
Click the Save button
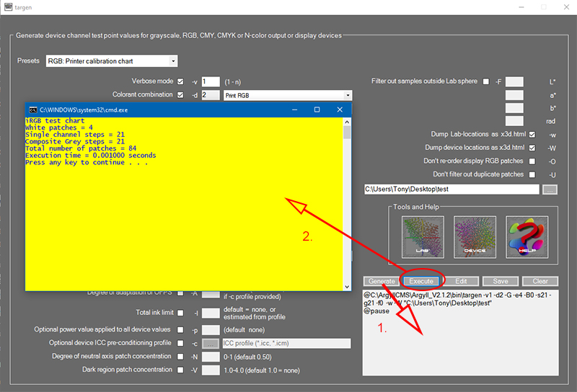tap(499, 281)
